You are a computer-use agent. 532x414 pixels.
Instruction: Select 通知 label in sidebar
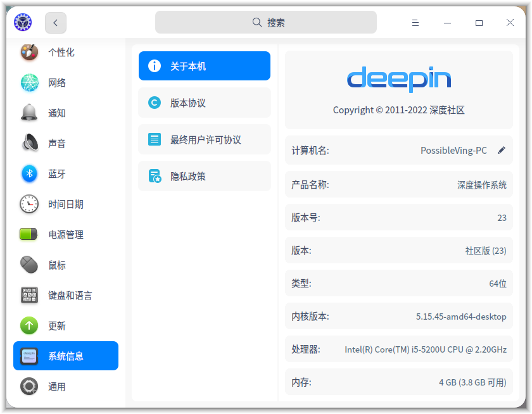pos(57,113)
